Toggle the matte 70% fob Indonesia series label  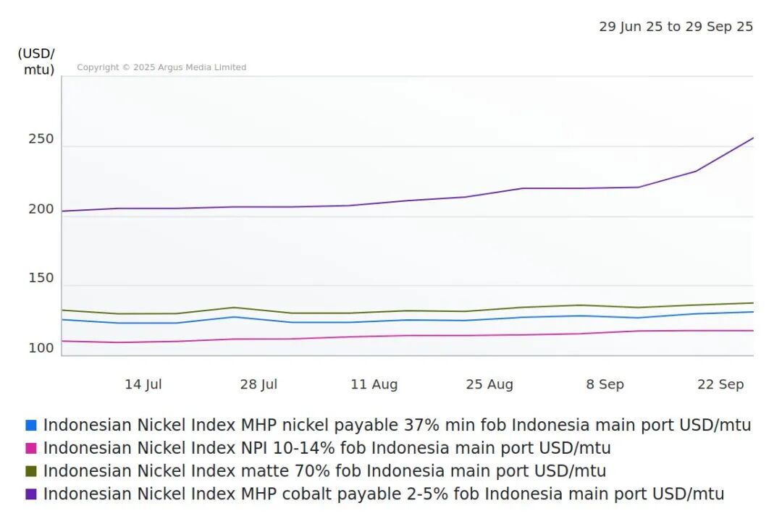324,471
